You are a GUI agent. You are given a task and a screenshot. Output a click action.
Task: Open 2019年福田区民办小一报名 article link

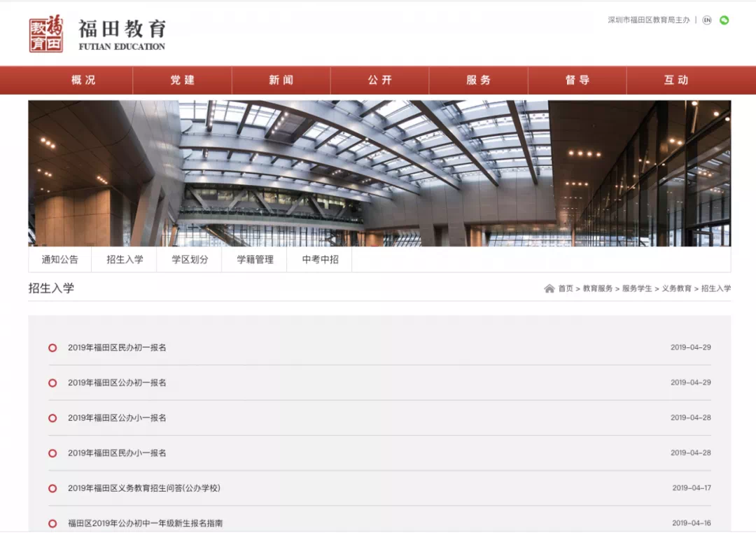pyautogui.click(x=117, y=453)
